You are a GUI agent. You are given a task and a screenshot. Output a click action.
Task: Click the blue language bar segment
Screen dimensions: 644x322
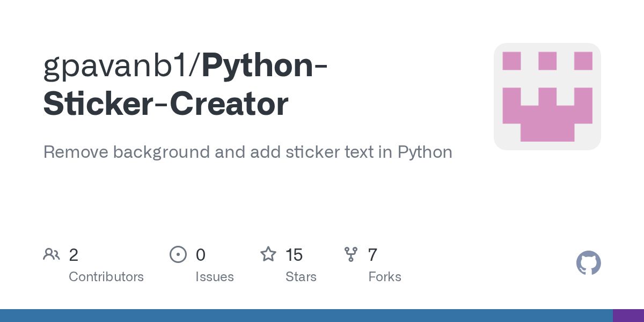(306, 316)
